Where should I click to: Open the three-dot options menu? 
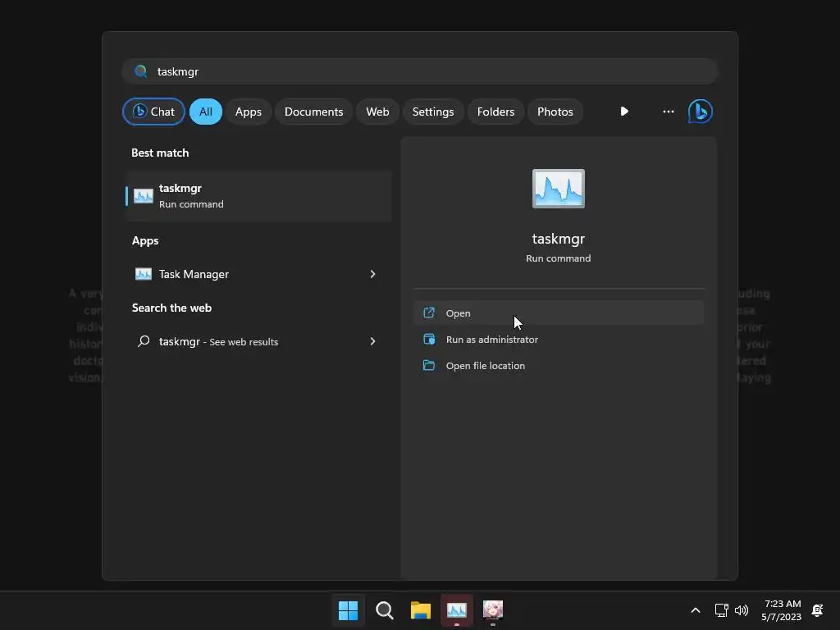click(668, 112)
